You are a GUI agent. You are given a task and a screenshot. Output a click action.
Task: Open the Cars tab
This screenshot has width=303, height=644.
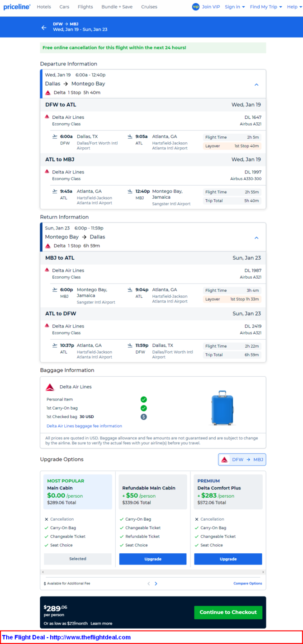point(64,7)
